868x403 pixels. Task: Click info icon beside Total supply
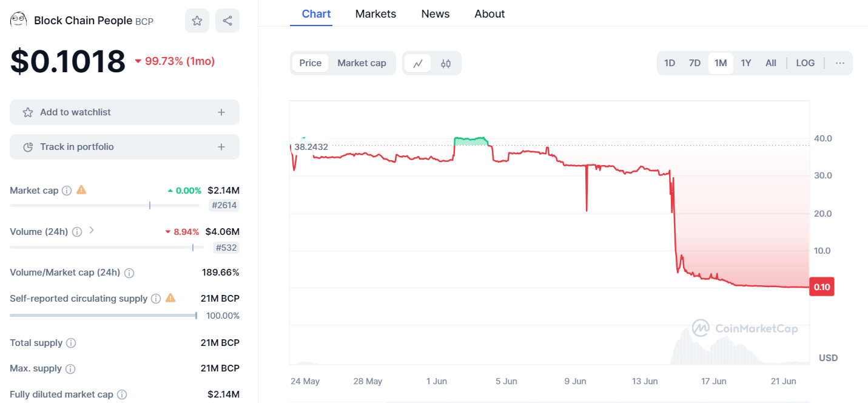click(71, 343)
